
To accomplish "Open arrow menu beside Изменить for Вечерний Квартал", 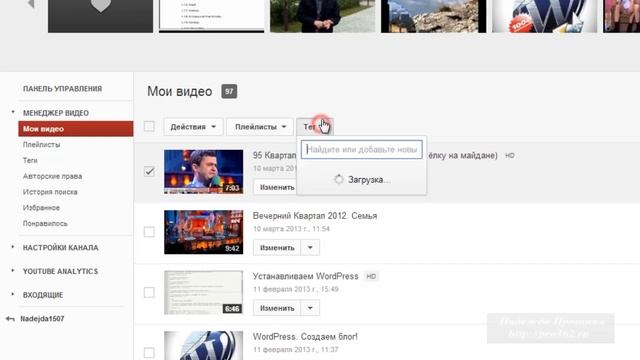I will [310, 248].
